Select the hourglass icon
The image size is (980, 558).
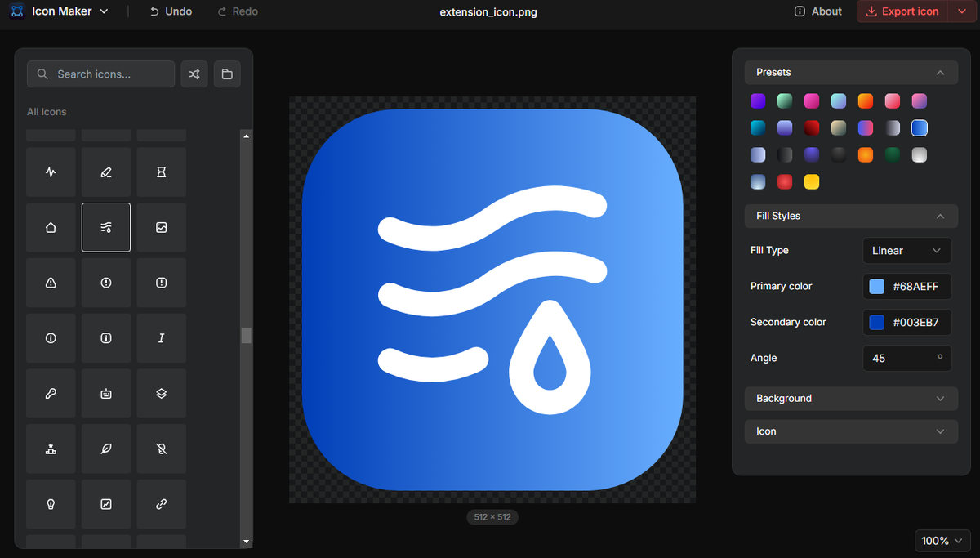coord(162,172)
